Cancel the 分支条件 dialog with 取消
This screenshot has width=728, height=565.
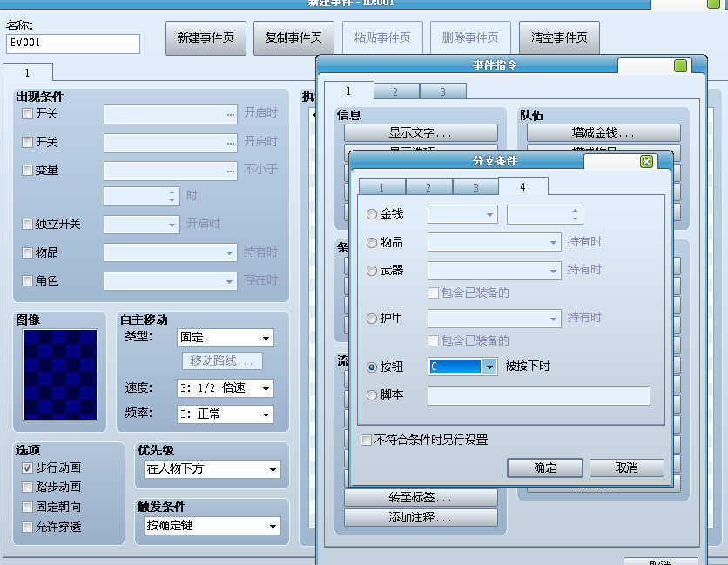pos(627,468)
